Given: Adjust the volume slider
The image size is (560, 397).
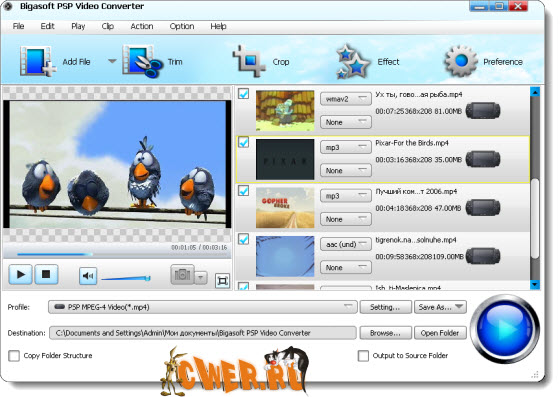Looking at the screenshot, I should click(x=126, y=278).
